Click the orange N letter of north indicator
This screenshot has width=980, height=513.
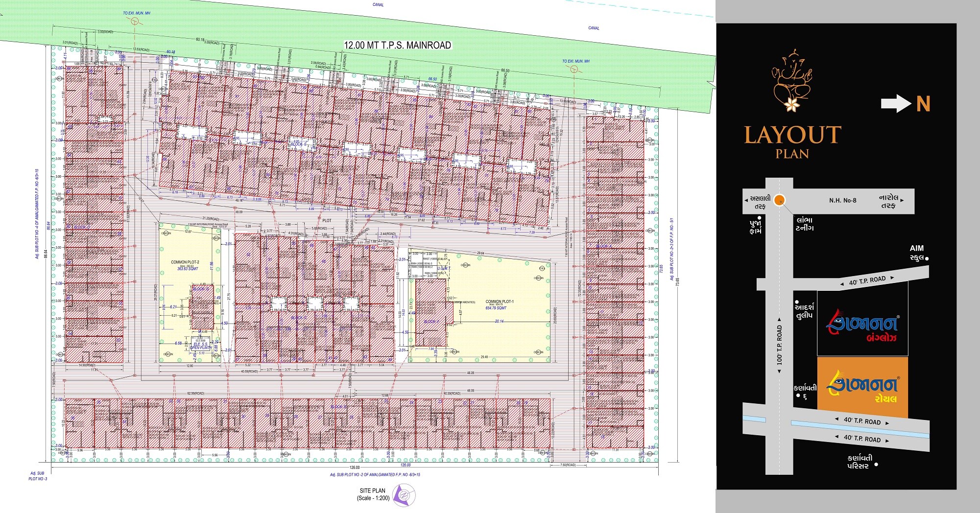923,104
